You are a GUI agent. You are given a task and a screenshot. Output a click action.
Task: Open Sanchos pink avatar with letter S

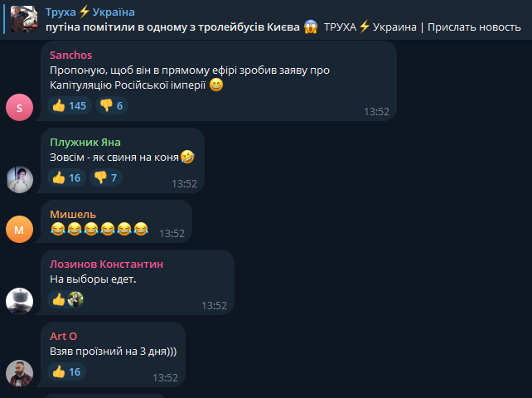pos(19,108)
